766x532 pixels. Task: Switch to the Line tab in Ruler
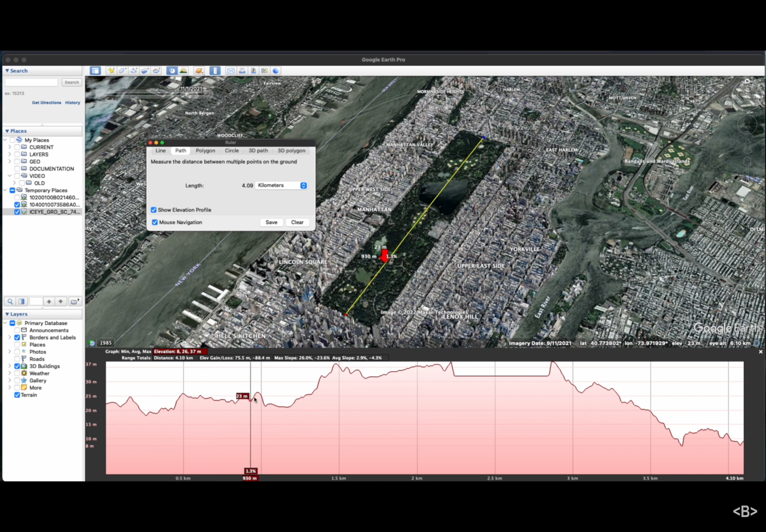point(160,151)
